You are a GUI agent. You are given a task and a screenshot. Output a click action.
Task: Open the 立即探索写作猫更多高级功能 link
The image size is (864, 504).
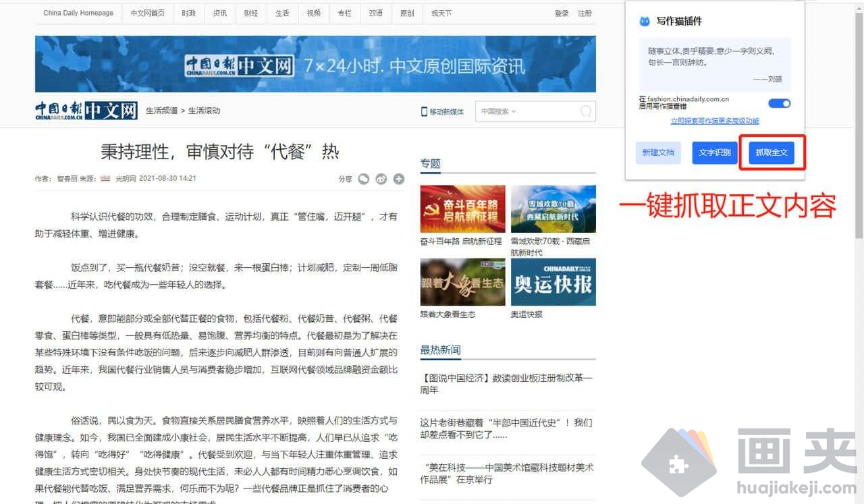tap(714, 121)
